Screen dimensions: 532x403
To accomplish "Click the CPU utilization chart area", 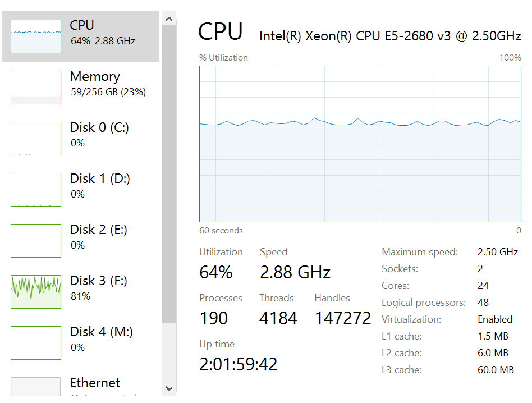I will tap(360, 144).
